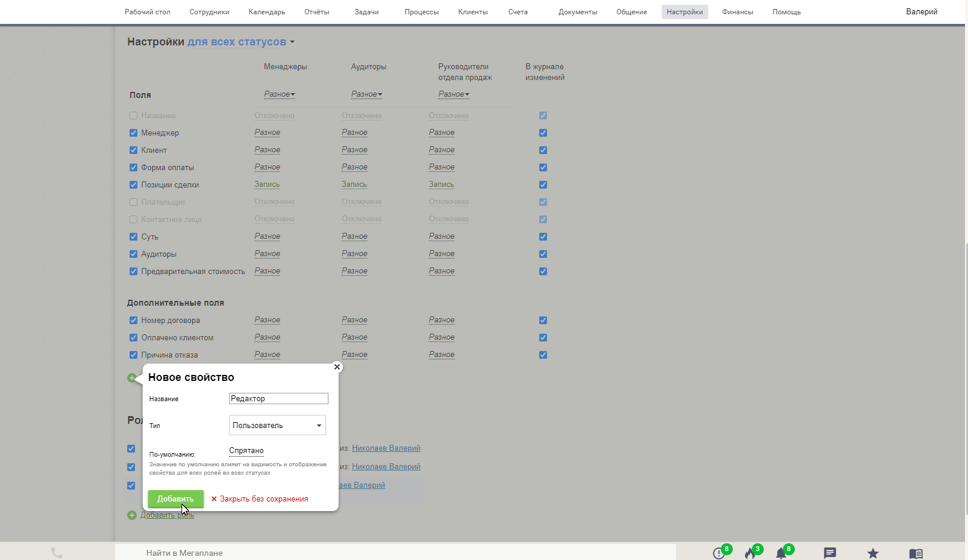Screen dimensions: 968x560
Task: Open Аудиторы access for Позиции сделки row
Action: [x=354, y=184]
